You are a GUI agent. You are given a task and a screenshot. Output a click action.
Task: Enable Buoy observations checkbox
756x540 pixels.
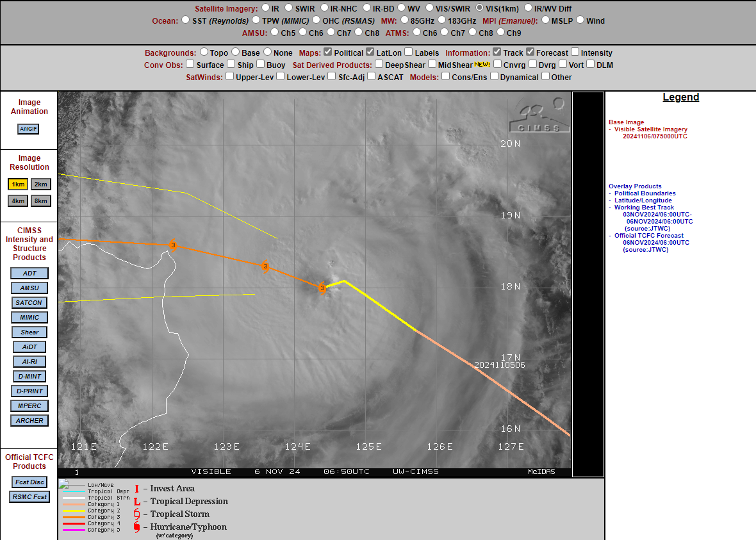coord(260,63)
